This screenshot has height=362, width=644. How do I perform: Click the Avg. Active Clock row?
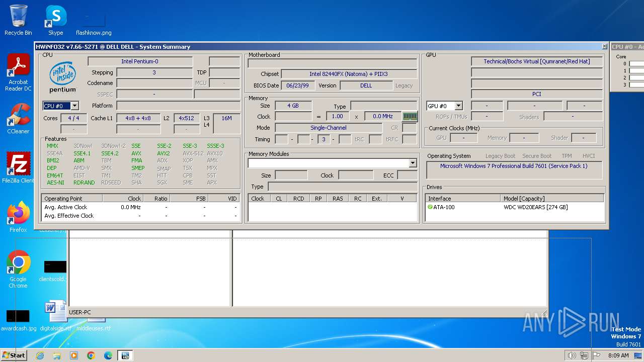[x=141, y=207]
